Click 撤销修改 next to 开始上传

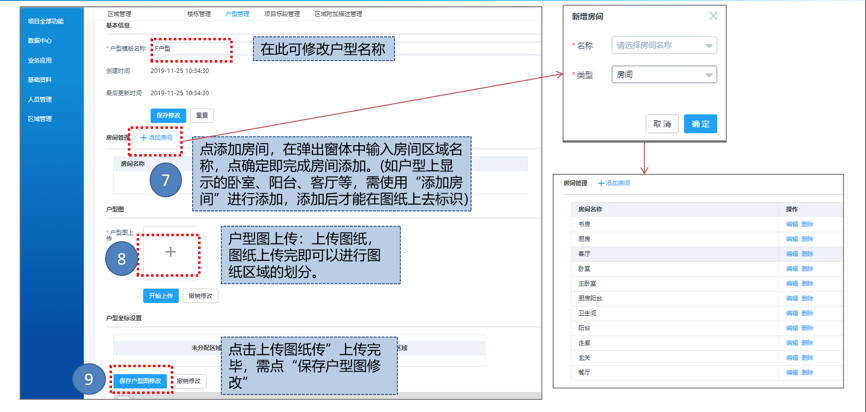tap(200, 296)
